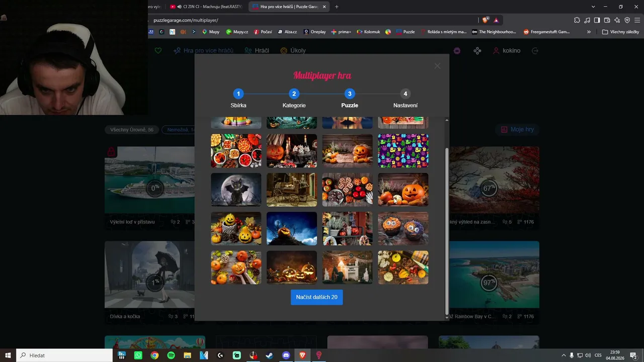
Task: Click the Načíst dalších 20 button
Action: pyautogui.click(x=316, y=297)
